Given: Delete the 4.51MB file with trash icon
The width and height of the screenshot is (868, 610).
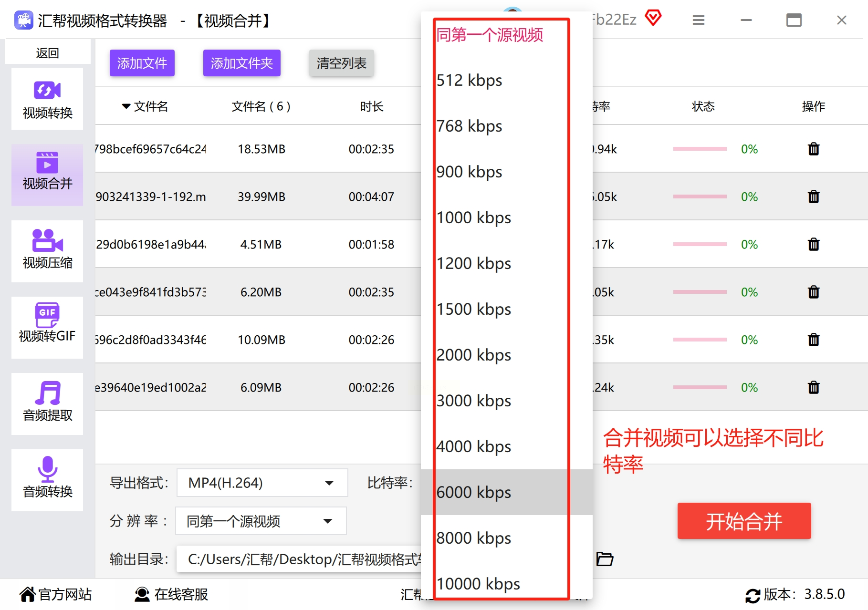Looking at the screenshot, I should 814,245.
